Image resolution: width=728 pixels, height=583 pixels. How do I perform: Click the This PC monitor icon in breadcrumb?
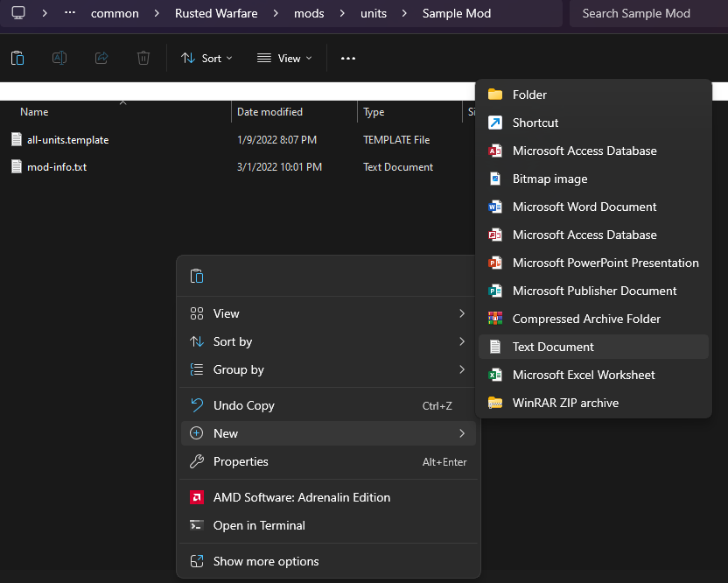17,13
